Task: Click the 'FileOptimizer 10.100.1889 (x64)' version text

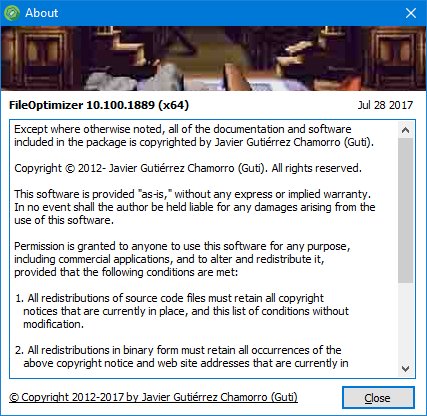Action: 99,105
